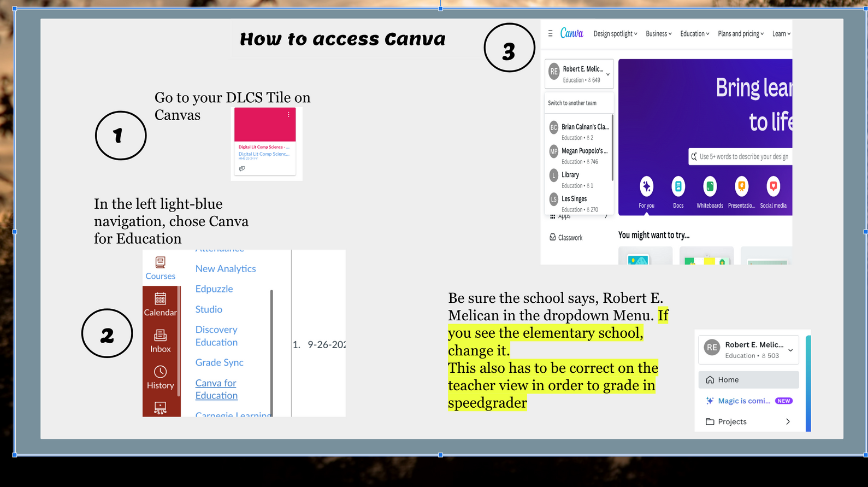The height and width of the screenshot is (487, 868).
Task: Click the course navigation scrollbar
Action: pos(271,353)
